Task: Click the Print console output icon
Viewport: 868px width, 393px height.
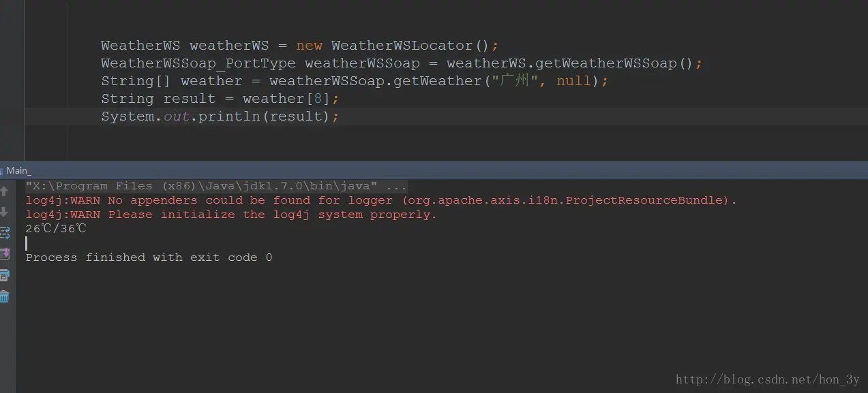Action: coord(4,275)
